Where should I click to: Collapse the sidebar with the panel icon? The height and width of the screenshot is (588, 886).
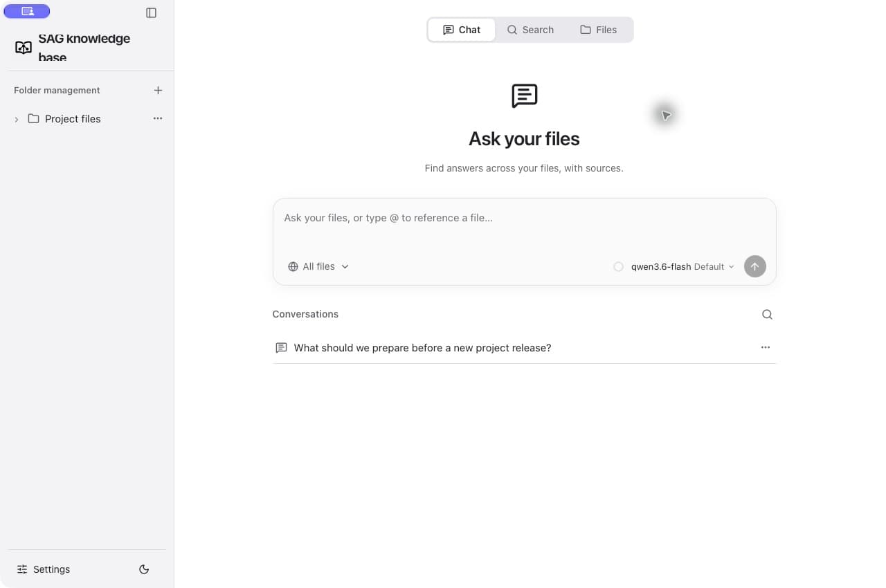(152, 12)
